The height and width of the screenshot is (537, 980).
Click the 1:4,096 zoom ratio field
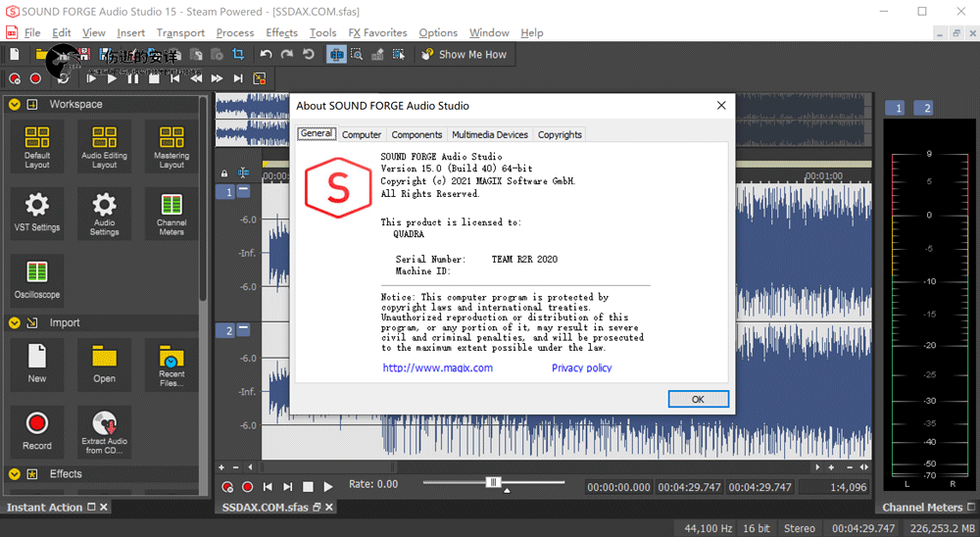834,487
